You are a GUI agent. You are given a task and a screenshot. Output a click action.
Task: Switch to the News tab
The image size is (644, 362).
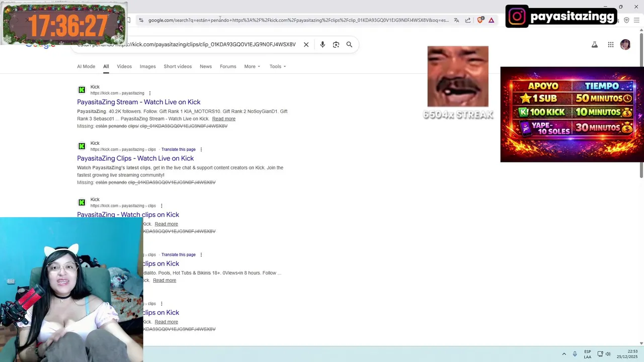[206, 66]
